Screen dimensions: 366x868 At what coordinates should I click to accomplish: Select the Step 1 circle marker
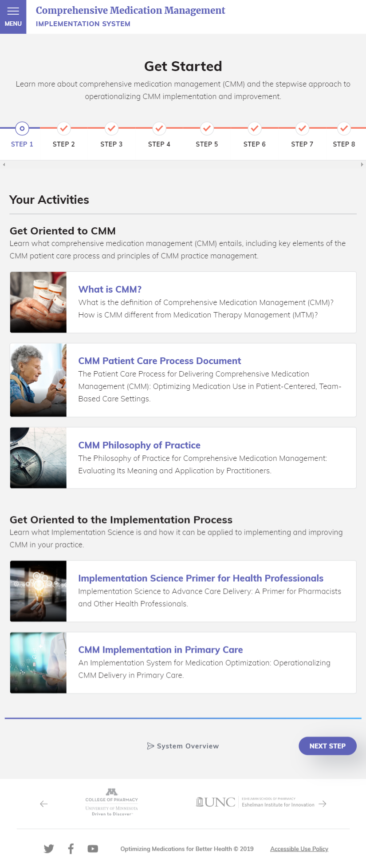22,128
